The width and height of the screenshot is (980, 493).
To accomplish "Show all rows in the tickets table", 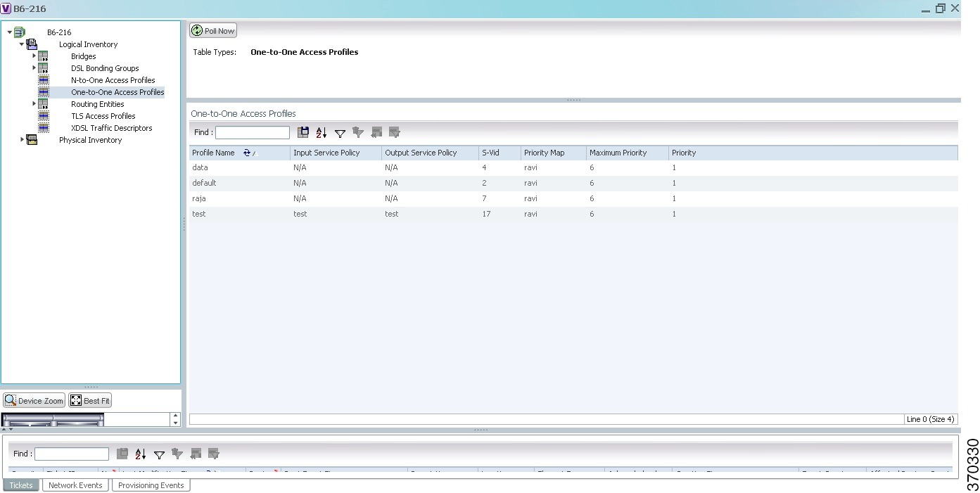I will (196, 454).
